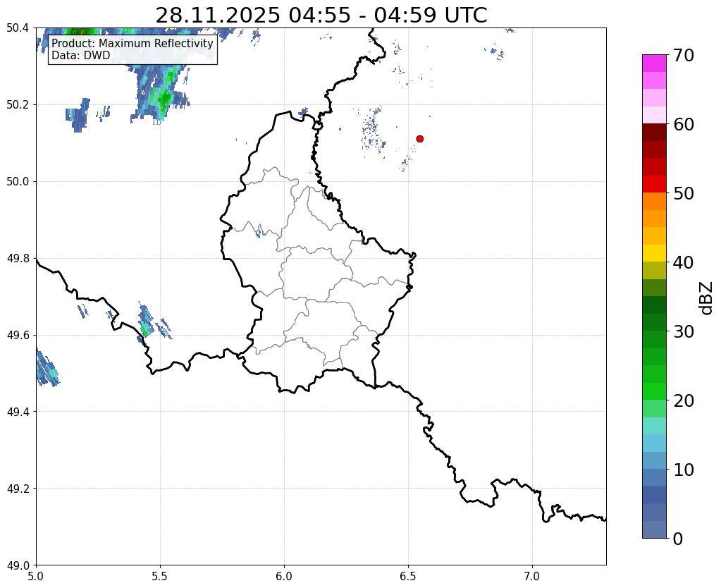
Task: Click the small green echo near longitude 5.45
Action: [x=146, y=330]
